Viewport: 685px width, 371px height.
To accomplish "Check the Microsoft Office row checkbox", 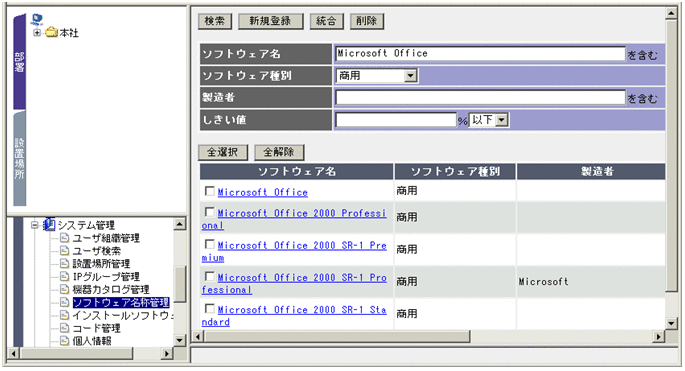I will point(210,191).
